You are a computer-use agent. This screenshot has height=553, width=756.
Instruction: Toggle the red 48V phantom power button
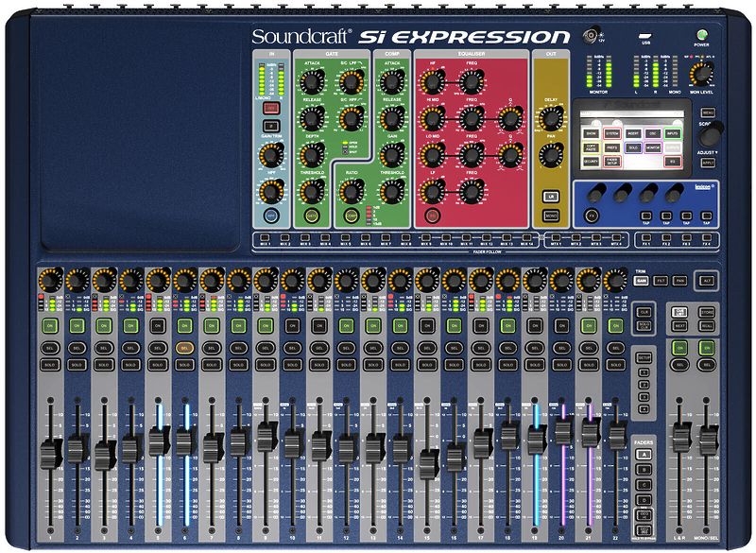click(271, 108)
